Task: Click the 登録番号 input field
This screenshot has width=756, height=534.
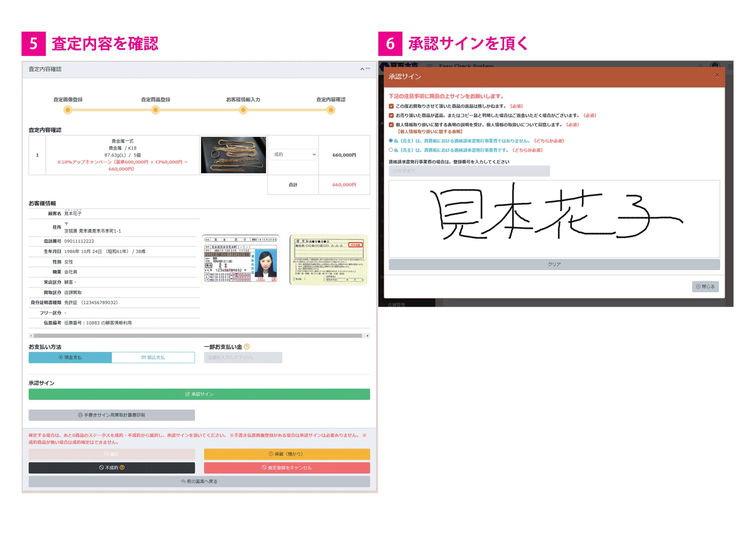Action: 469,171
